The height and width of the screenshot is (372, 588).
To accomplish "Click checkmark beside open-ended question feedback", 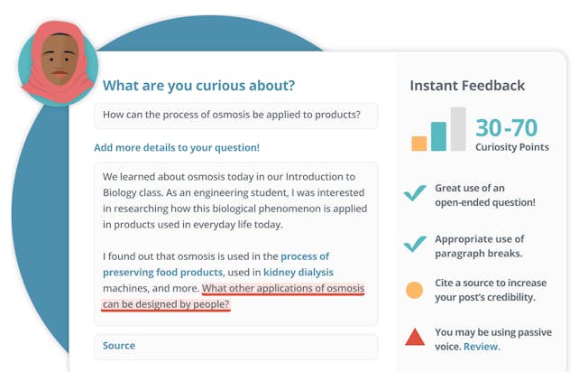I will tap(415, 193).
